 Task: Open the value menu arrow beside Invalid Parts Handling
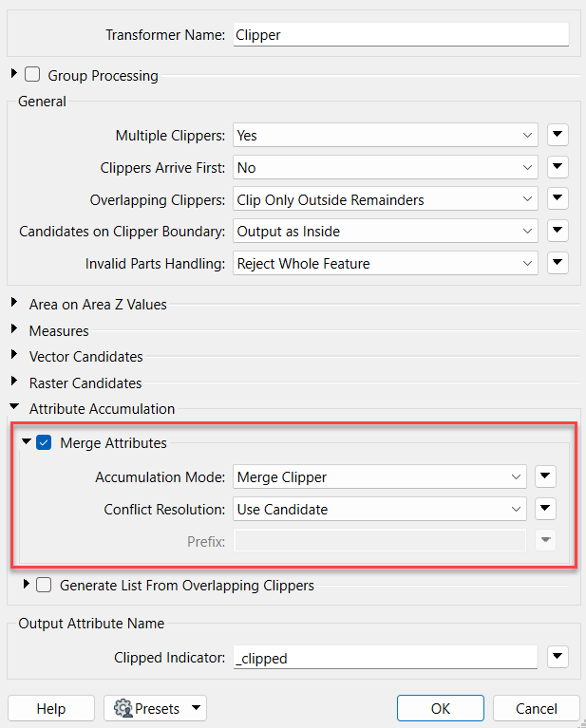(558, 263)
